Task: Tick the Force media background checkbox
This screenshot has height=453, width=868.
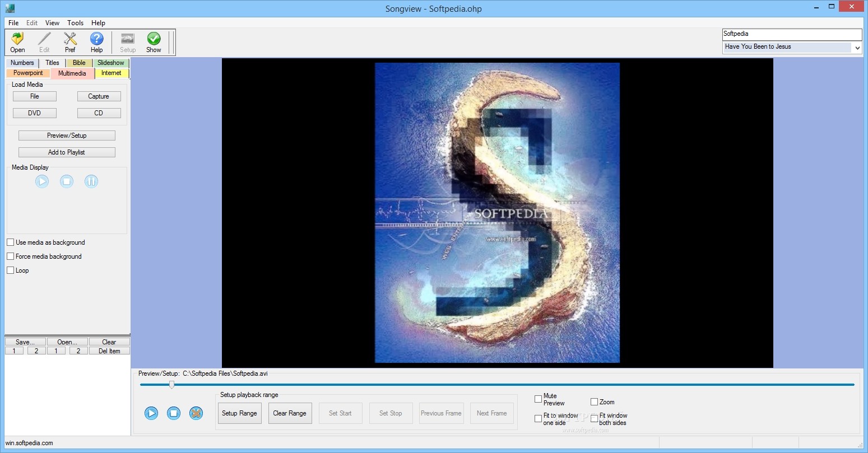Action: 10,256
